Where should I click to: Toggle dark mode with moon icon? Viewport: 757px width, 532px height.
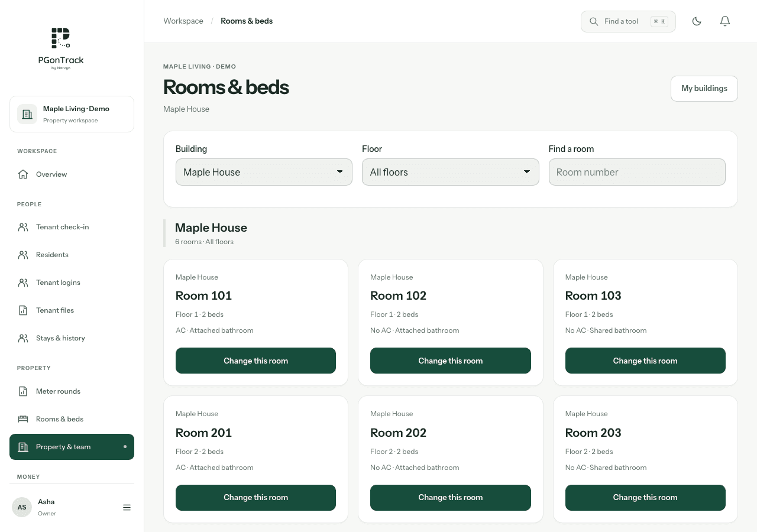[x=697, y=21]
